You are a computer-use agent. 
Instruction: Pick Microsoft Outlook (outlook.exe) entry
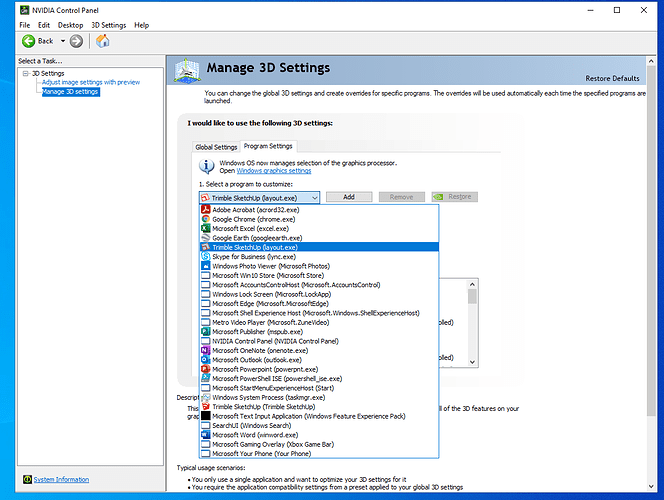click(x=319, y=360)
